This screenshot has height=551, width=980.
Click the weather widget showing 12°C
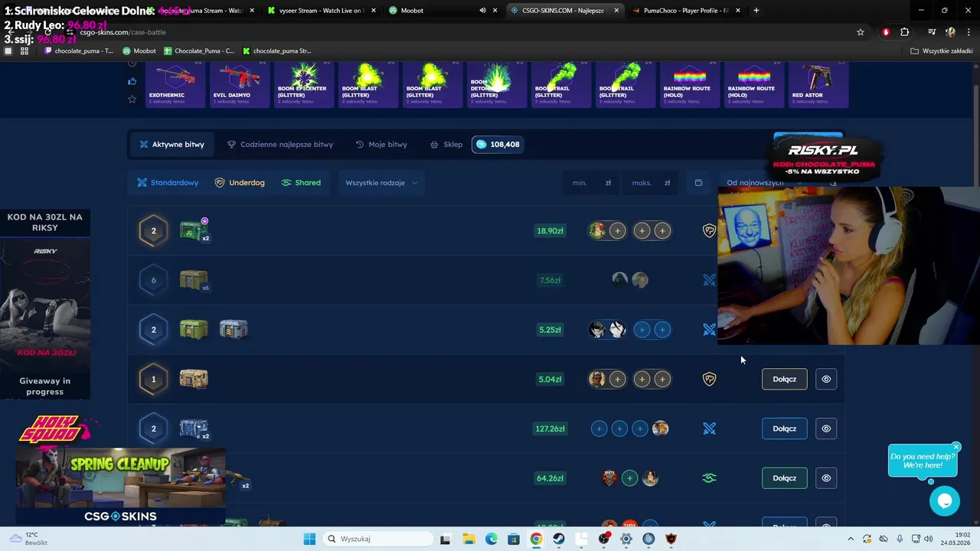coord(28,539)
